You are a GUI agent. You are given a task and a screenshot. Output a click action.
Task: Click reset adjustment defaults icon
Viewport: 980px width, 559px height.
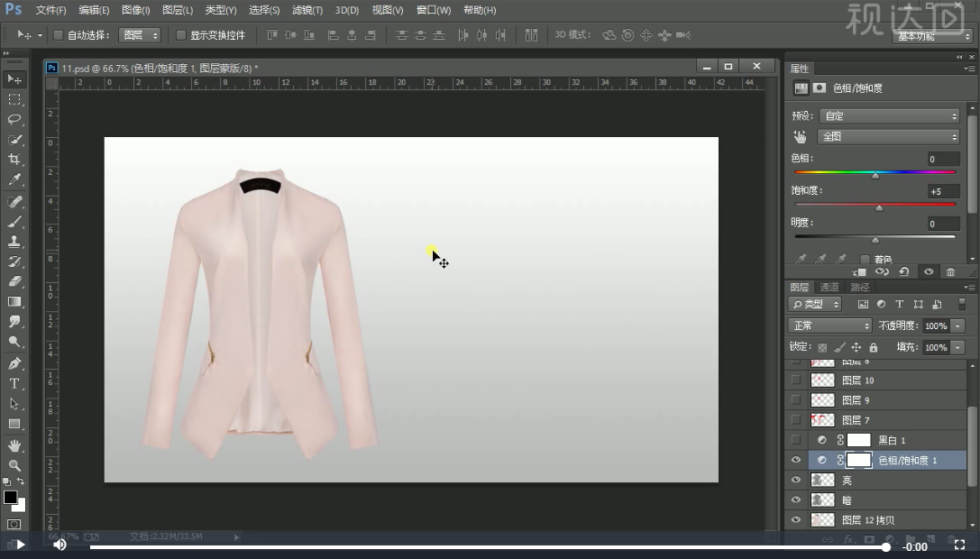(904, 271)
